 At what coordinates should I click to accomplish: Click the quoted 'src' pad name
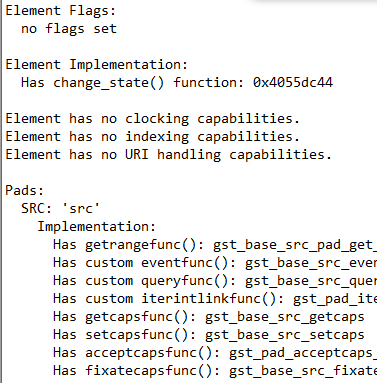click(x=81, y=209)
